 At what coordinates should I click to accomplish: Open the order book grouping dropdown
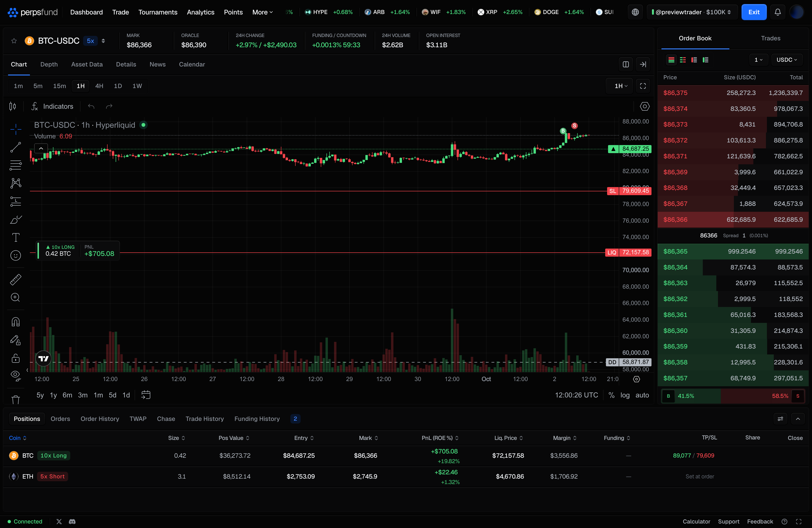[758, 60]
